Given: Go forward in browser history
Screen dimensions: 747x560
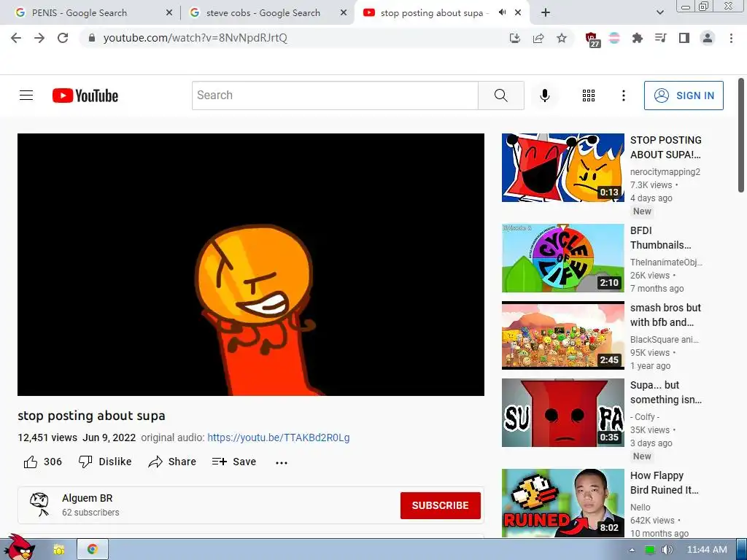Looking at the screenshot, I should click(39, 38).
